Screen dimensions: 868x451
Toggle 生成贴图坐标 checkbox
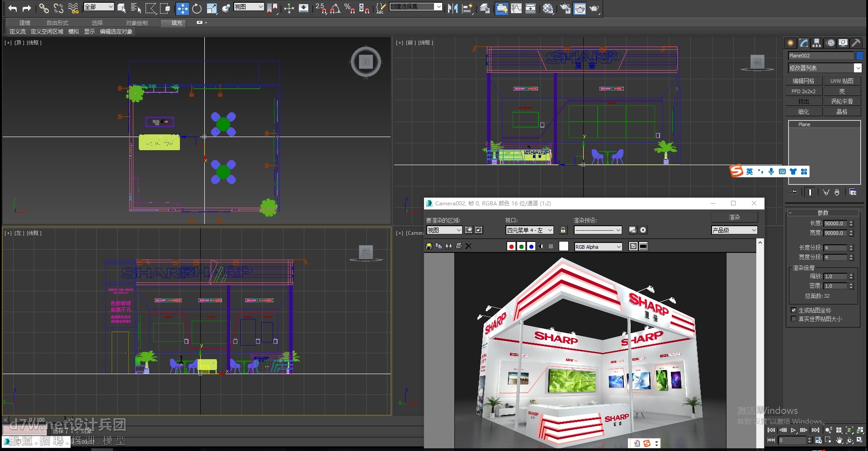tap(793, 310)
